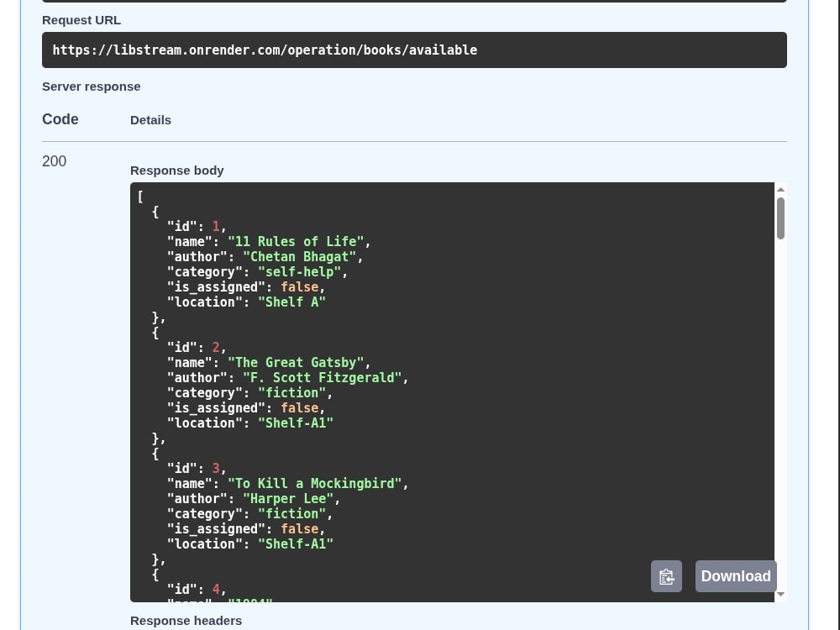Click the name "The Great Gatsby"
The image size is (840, 630).
coord(296,363)
